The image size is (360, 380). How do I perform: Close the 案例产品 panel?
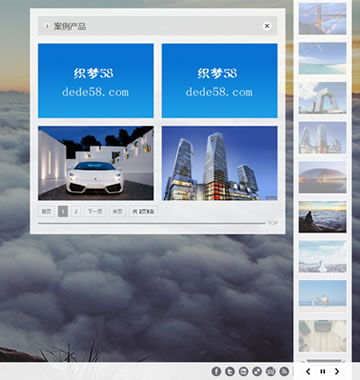coord(267,26)
